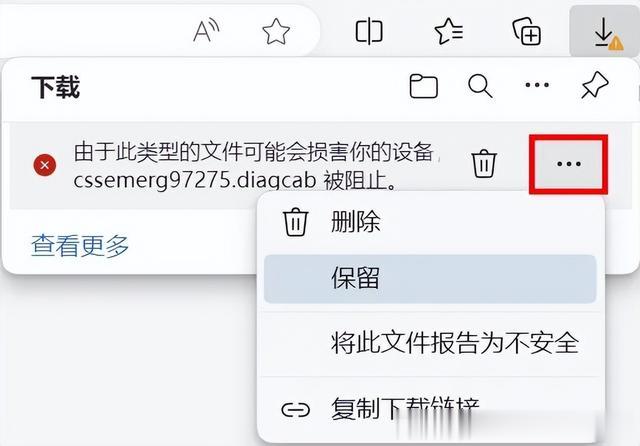Add page to favorites with star icon
Image resolution: width=640 pixels, height=446 pixels.
(276, 31)
